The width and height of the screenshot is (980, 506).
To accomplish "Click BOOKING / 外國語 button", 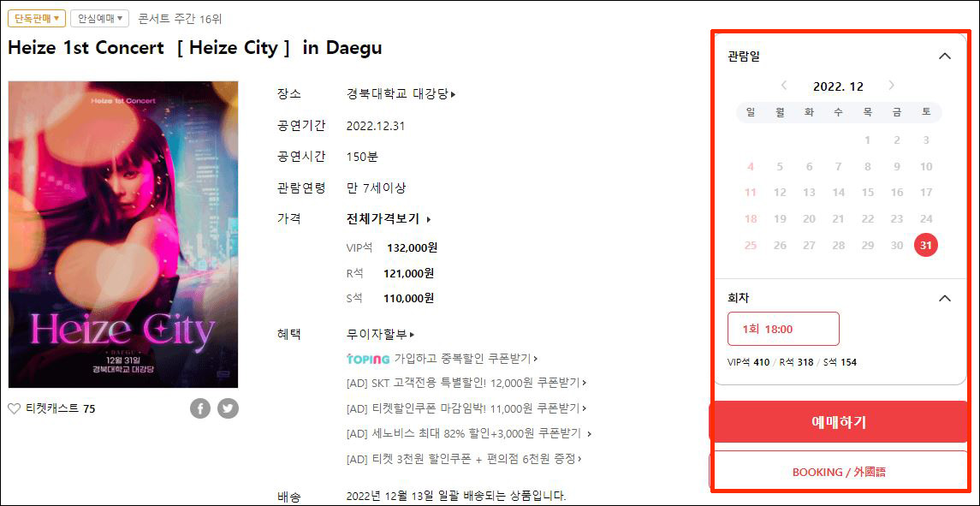I will 838,473.
